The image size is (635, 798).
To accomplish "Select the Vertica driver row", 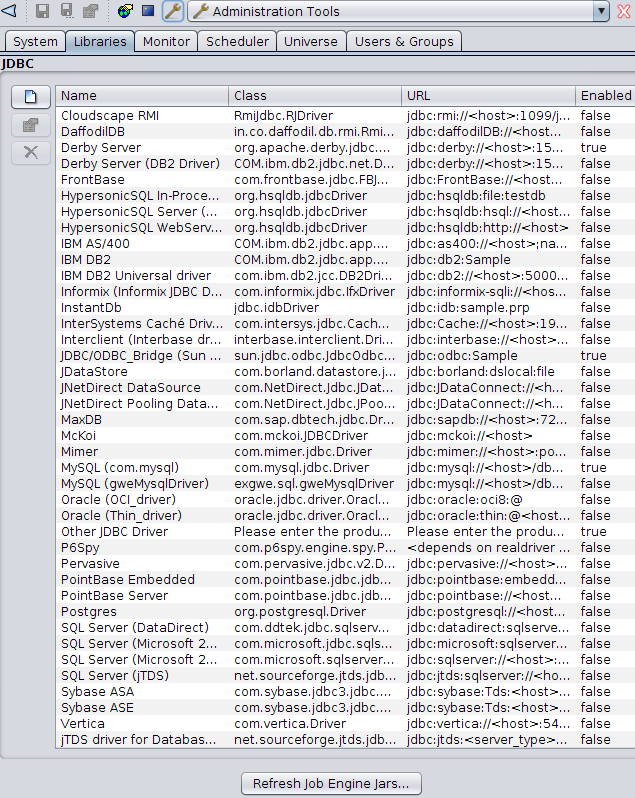I will pyautogui.click(x=345, y=724).
